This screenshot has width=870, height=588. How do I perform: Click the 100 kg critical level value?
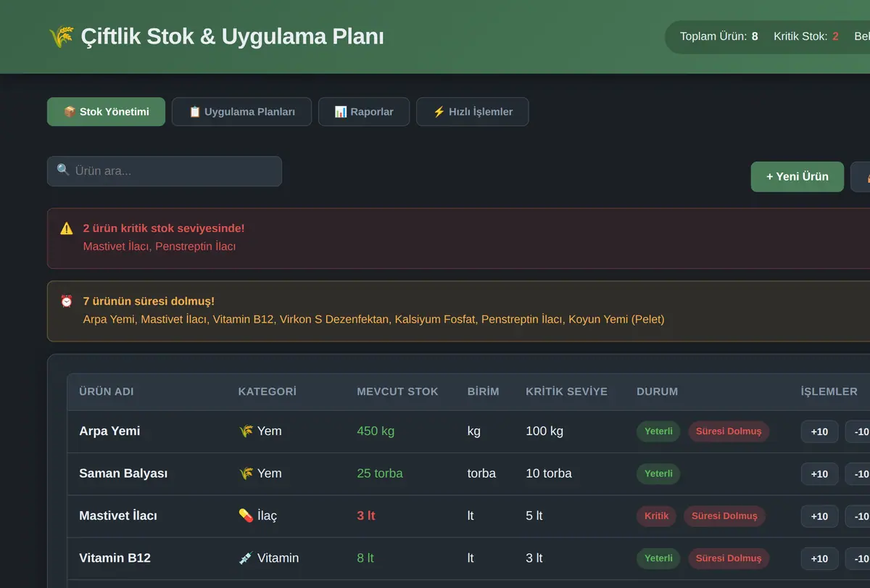coord(544,431)
